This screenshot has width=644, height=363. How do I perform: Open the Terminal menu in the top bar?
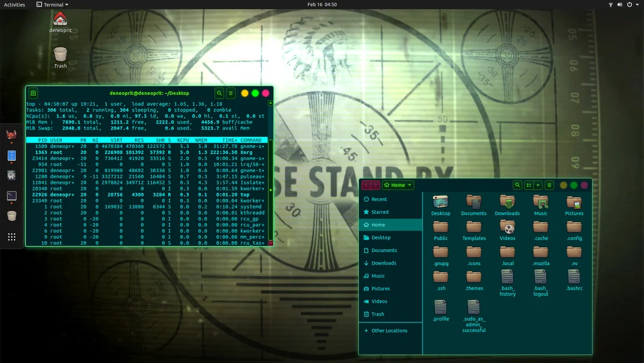[x=52, y=4]
